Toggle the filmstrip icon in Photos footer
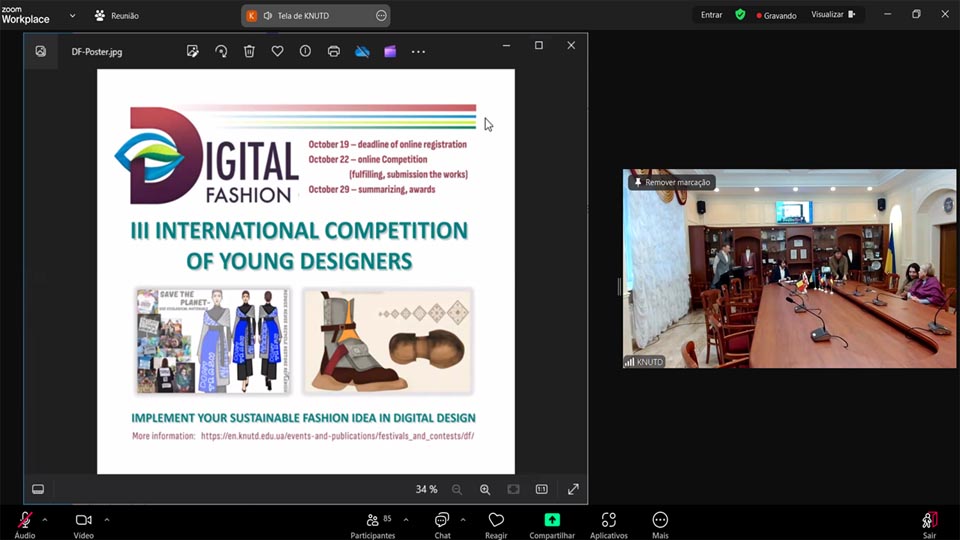 coord(38,489)
